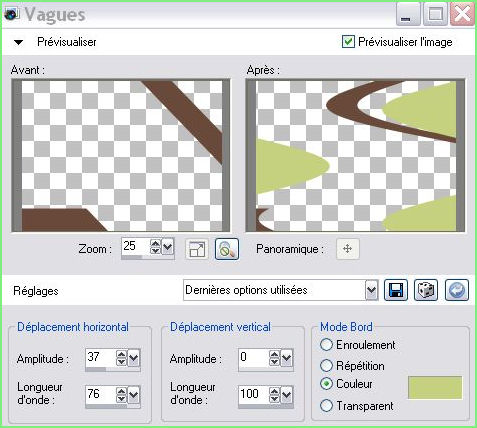Click the Après preview image
Screen dimensions: 477x428
click(x=356, y=156)
